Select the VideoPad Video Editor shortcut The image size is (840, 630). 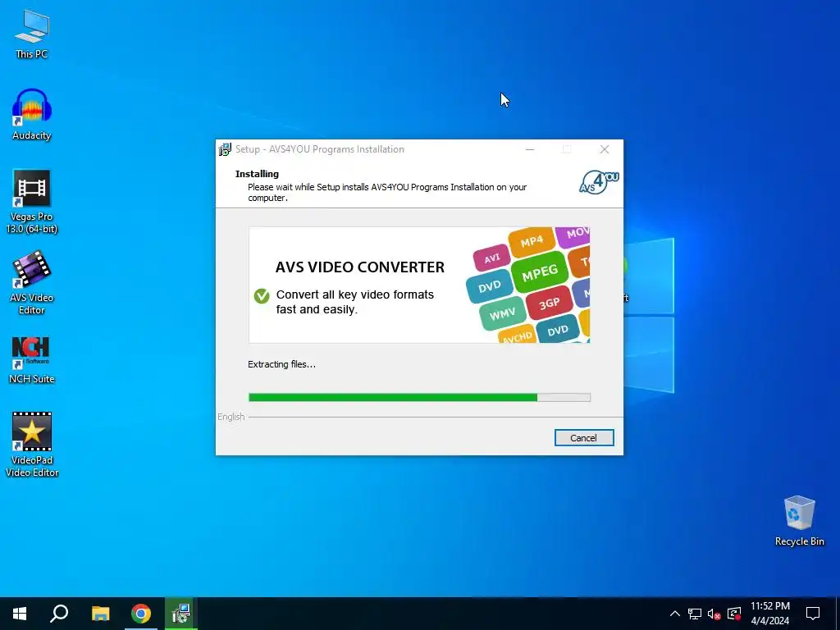(x=32, y=445)
